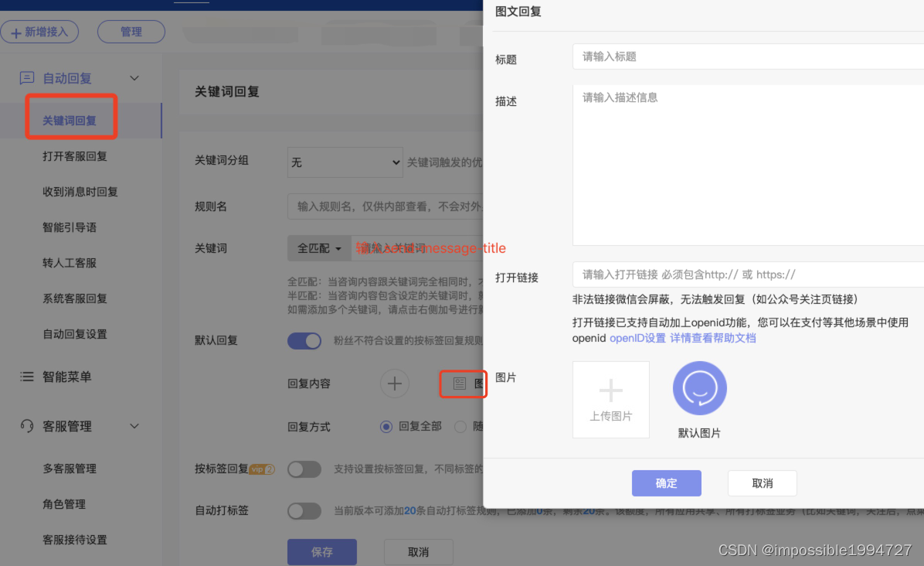Open 角色管理 in the sidebar
This screenshot has width=924, height=566.
click(64, 504)
